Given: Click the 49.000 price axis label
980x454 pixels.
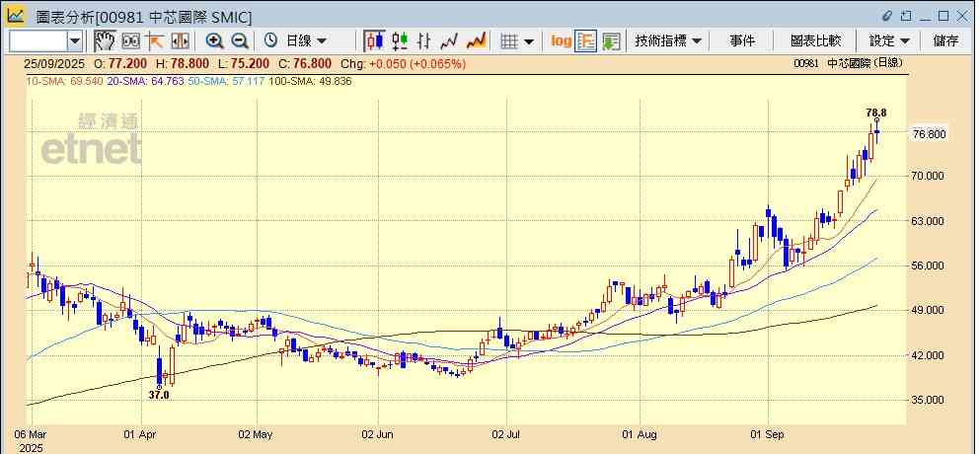Looking at the screenshot, I should point(928,311).
